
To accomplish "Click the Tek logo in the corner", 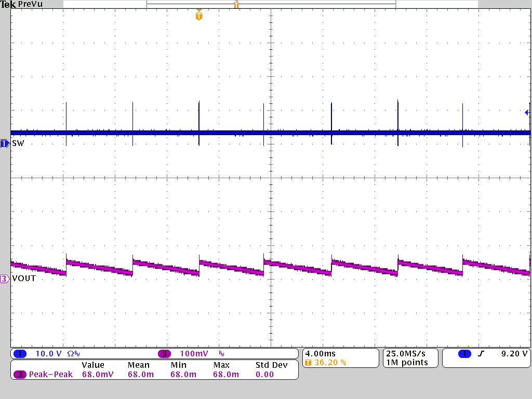I will (x=9, y=4).
